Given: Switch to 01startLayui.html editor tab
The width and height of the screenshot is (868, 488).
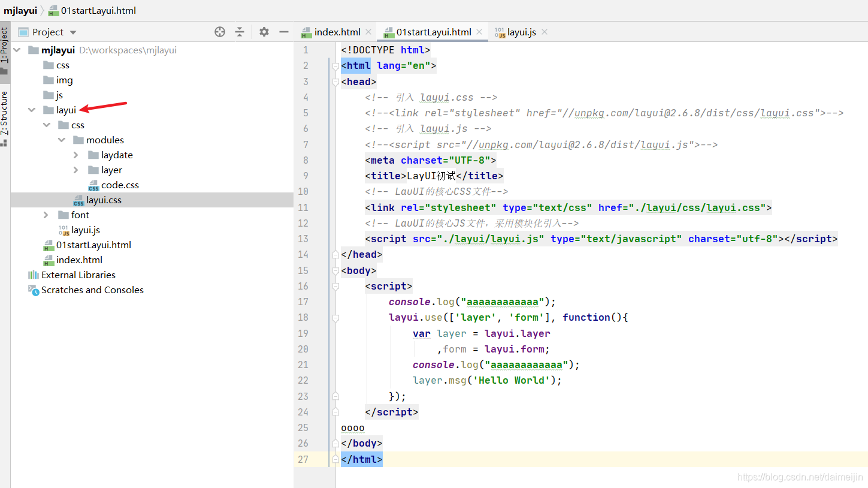Looking at the screenshot, I should point(434,32).
